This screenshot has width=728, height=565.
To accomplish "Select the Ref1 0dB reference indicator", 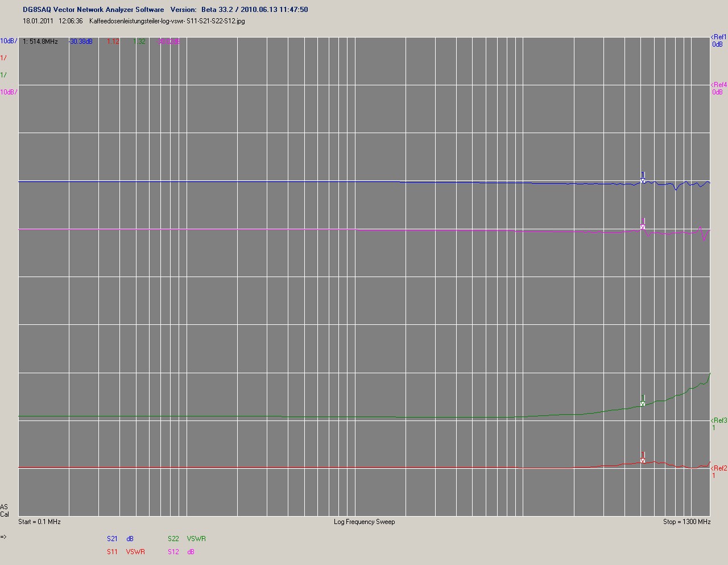I will tap(718, 40).
